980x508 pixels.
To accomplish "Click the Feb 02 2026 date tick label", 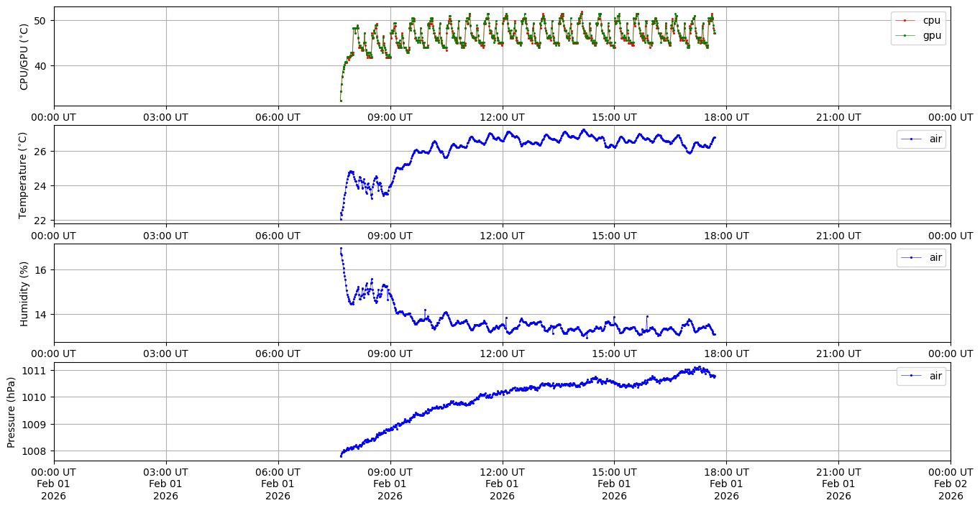I will coord(951,484).
